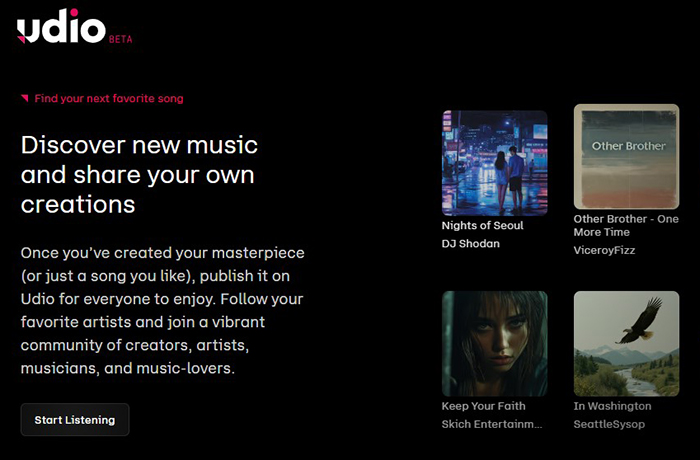Open the Other Brother album cover
Image resolution: width=700 pixels, height=460 pixels.
[x=626, y=157]
